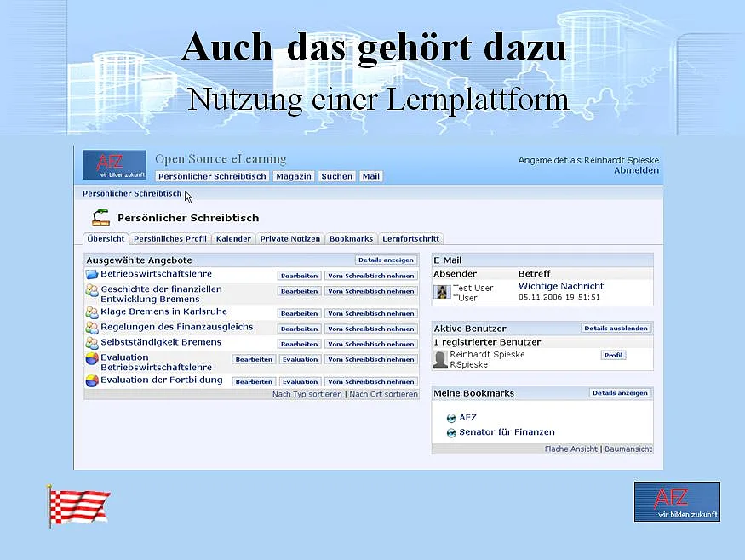
Task: Click the pie chart icon beside Evaluation der Fortbildung
Action: point(92,381)
